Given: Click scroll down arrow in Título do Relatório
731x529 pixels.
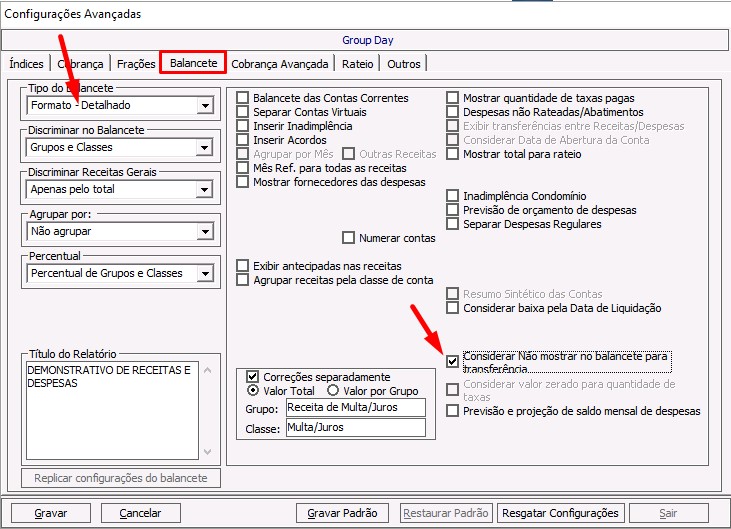Looking at the screenshot, I should 208,452.
